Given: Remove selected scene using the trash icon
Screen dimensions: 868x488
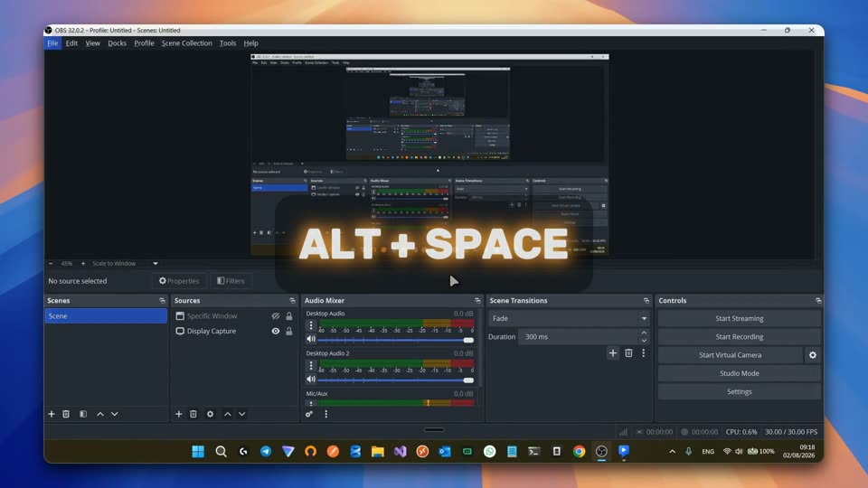Looking at the screenshot, I should point(66,414).
